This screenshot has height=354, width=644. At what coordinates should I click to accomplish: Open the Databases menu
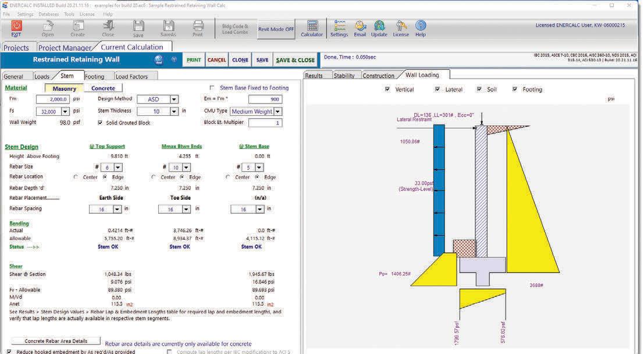(x=48, y=14)
